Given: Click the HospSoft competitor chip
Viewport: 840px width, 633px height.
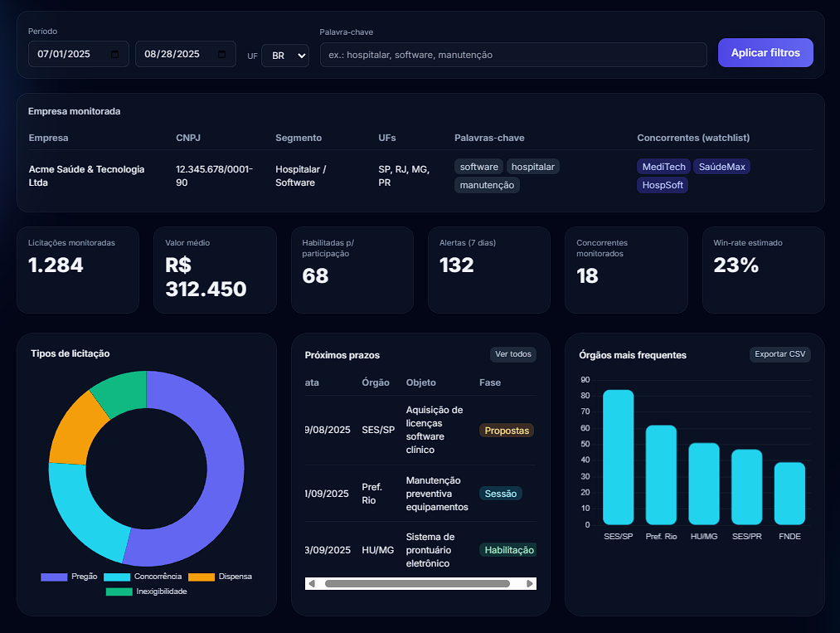Looking at the screenshot, I should pyautogui.click(x=663, y=185).
